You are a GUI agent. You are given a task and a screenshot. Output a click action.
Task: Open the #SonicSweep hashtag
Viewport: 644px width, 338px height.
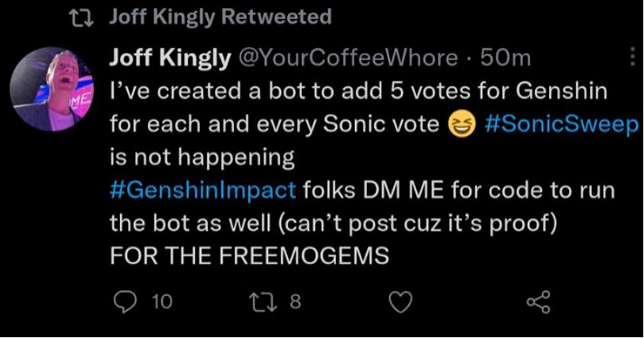pyautogui.click(x=561, y=125)
